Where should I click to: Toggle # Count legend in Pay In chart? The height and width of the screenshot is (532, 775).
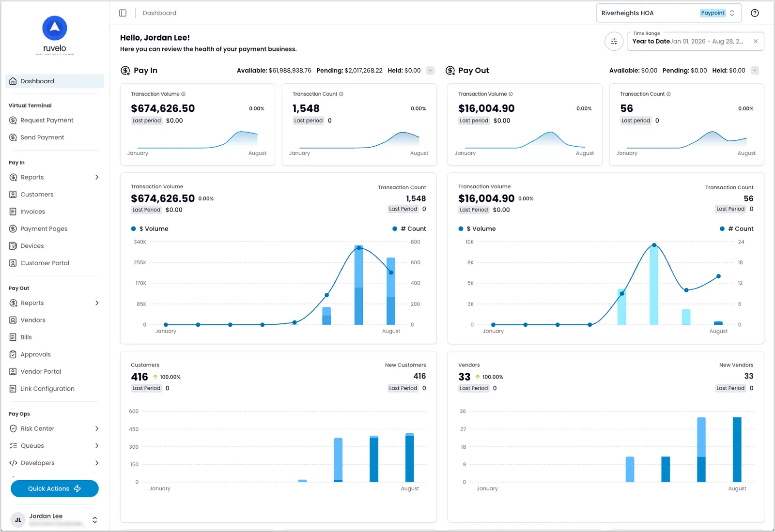(x=409, y=228)
